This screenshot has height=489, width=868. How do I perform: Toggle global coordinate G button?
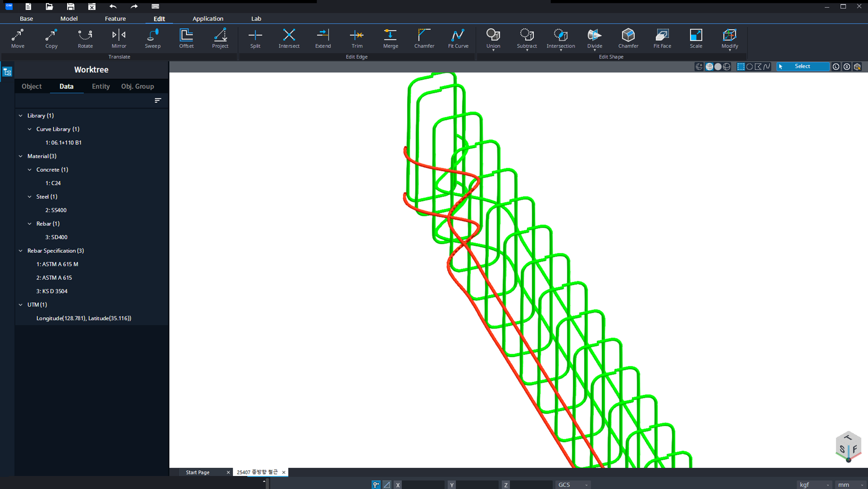tap(847, 66)
